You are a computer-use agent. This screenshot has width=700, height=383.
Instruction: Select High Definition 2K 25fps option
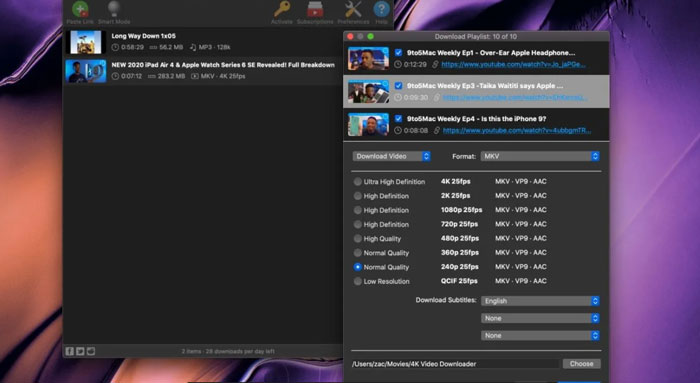(358, 196)
